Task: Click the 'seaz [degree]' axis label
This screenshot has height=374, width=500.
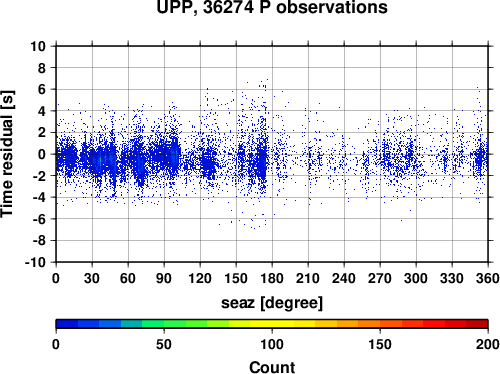Action: pyautogui.click(x=272, y=303)
